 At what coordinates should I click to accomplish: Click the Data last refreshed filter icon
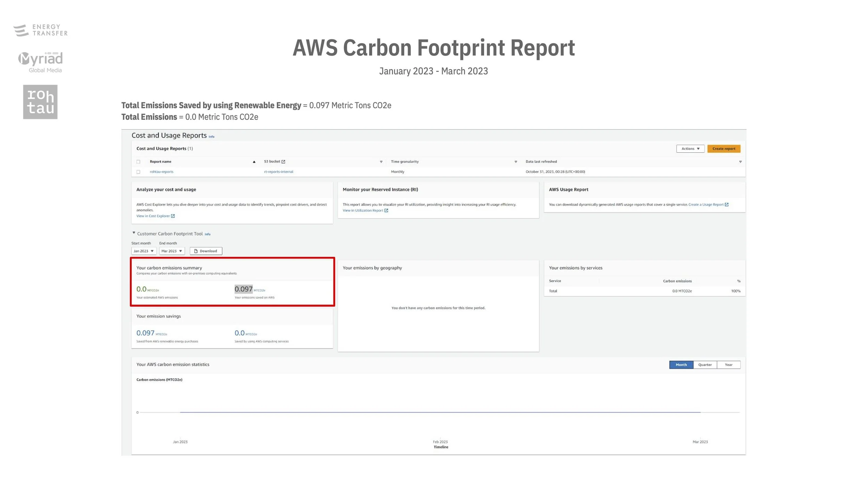[740, 162]
